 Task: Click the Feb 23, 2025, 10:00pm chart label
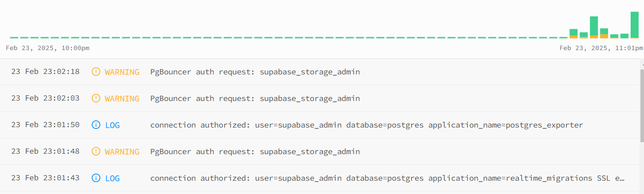click(47, 48)
